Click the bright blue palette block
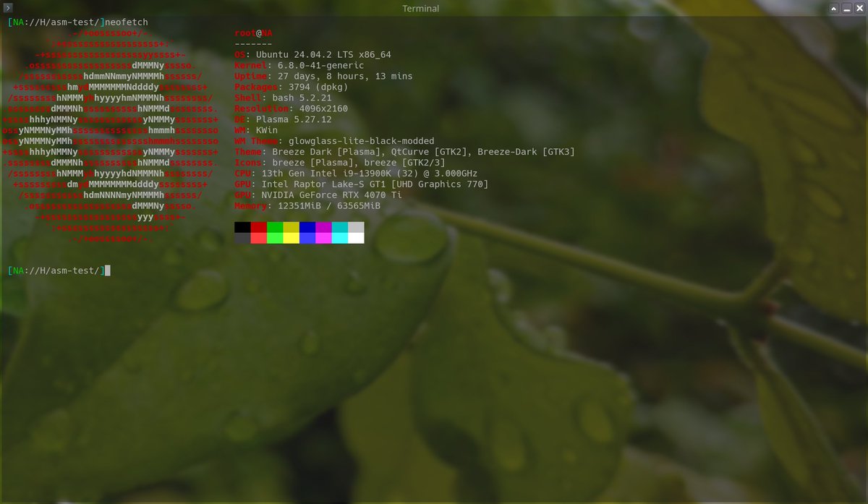Viewport: 868px width, 504px height. click(x=307, y=238)
